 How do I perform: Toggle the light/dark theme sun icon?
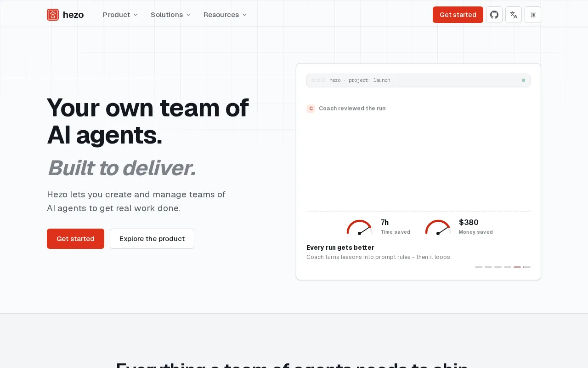pos(533,15)
